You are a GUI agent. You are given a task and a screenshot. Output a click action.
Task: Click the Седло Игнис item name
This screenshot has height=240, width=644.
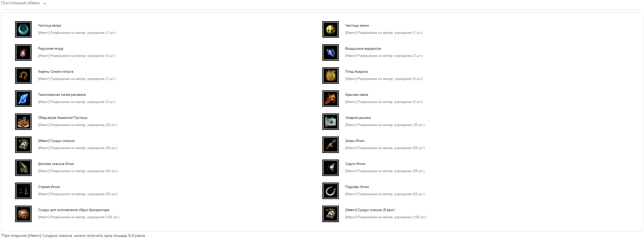click(355, 164)
